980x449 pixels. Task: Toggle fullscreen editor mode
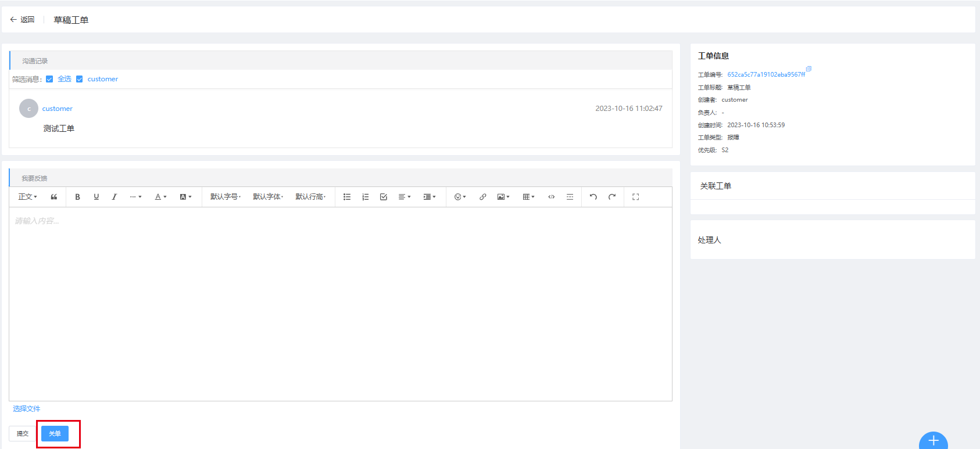(636, 197)
